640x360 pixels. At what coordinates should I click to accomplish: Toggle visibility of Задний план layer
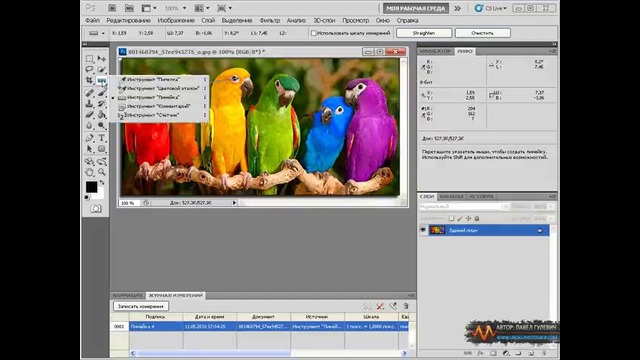(423, 230)
